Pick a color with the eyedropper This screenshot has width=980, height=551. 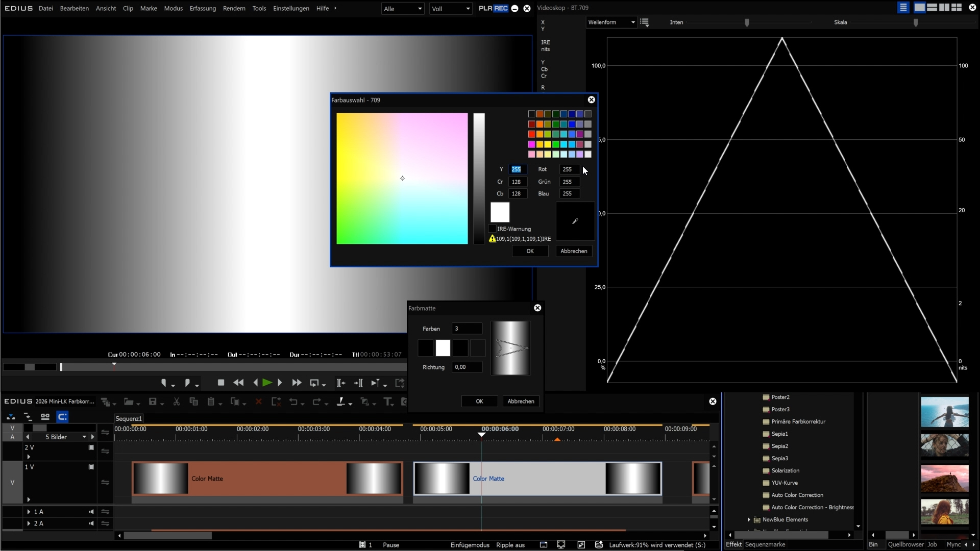(575, 221)
